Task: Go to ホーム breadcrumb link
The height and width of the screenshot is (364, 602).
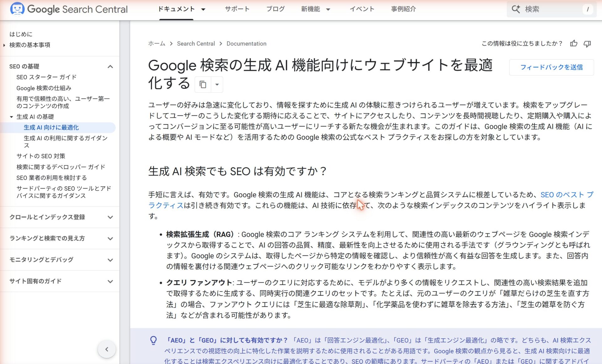Action: tap(156, 44)
